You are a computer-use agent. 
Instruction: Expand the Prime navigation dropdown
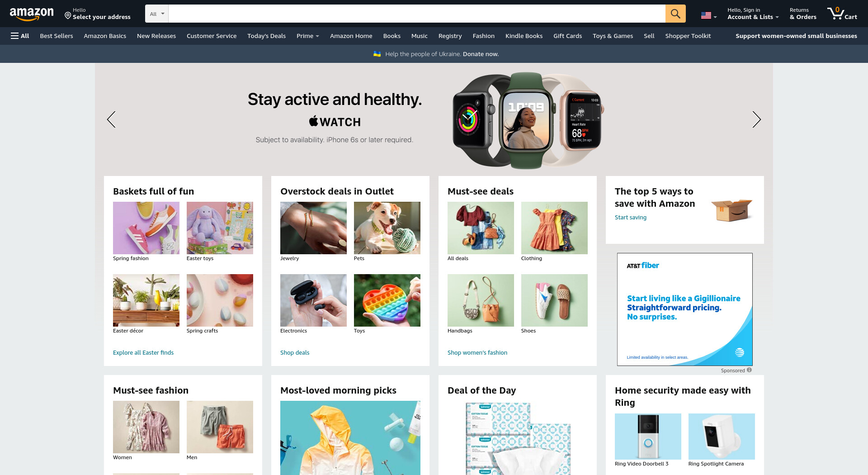tap(308, 36)
